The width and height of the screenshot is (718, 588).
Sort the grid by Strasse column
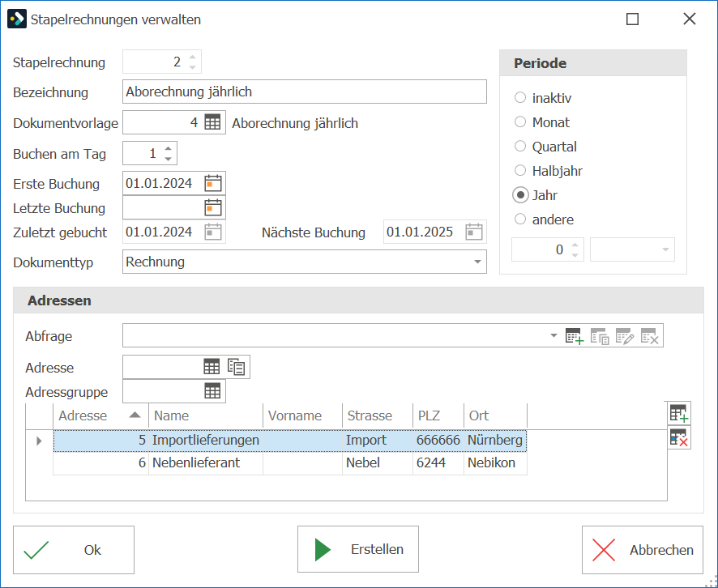point(378,415)
